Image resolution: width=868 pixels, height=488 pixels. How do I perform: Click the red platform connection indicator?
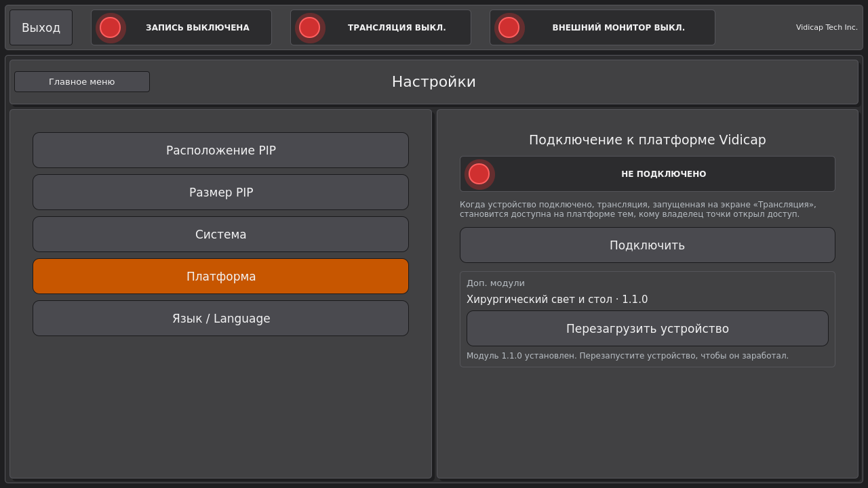(479, 174)
